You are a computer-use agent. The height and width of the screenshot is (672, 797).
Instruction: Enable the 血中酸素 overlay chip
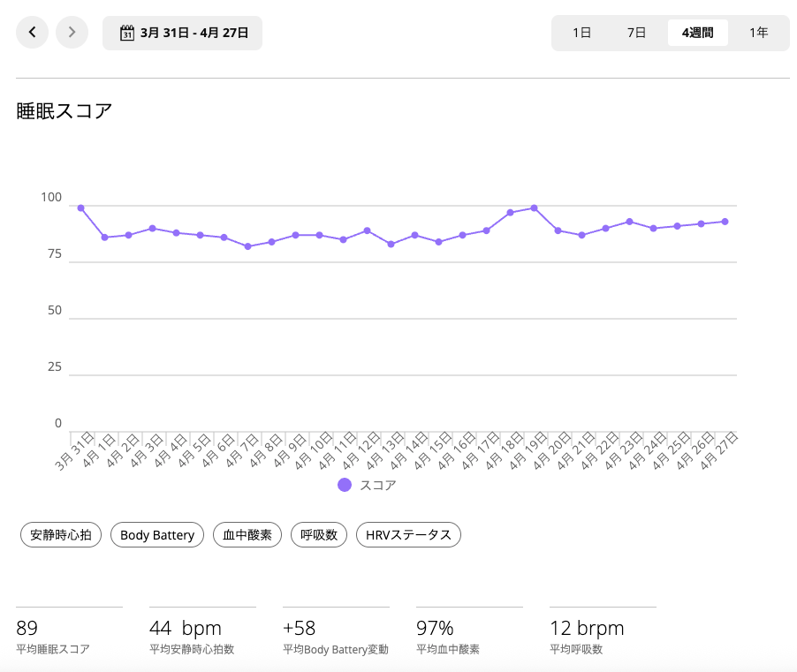[247, 534]
